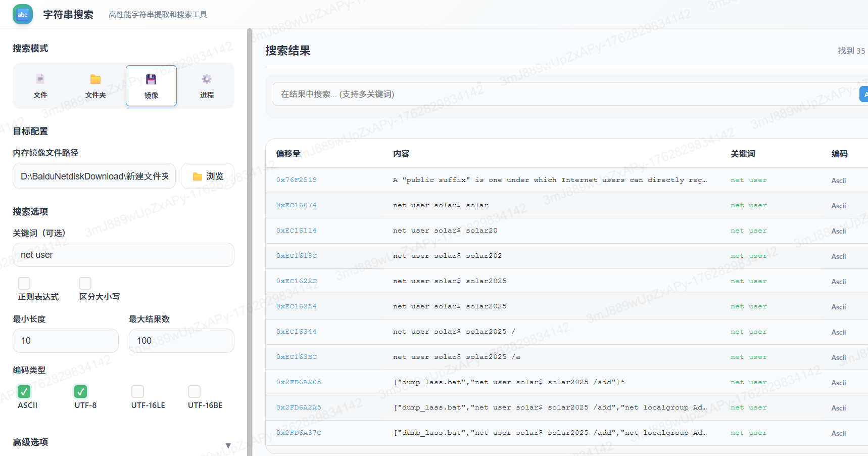Image resolution: width=868 pixels, height=456 pixels.
Task: Open offset 0x2FD6A2A5
Action: click(x=299, y=407)
